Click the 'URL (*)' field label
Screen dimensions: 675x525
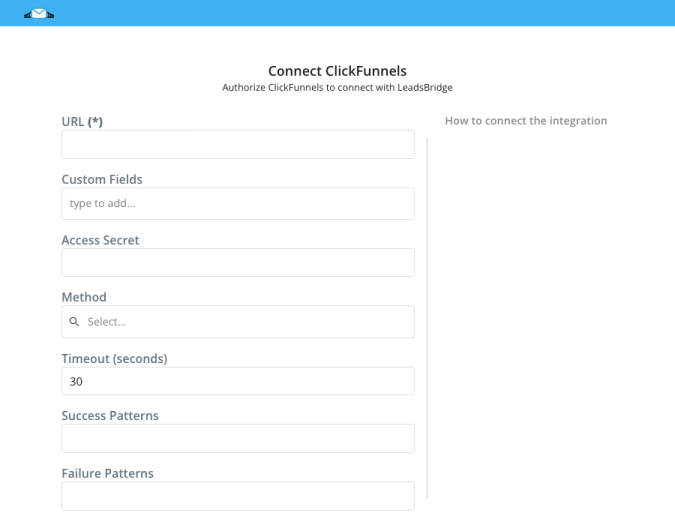click(82, 122)
